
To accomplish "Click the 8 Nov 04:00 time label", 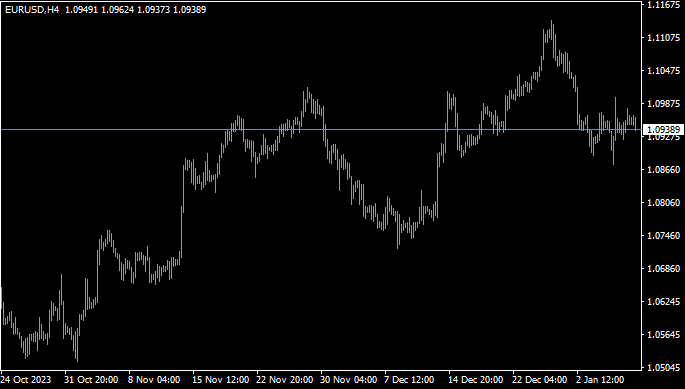I will [x=154, y=379].
